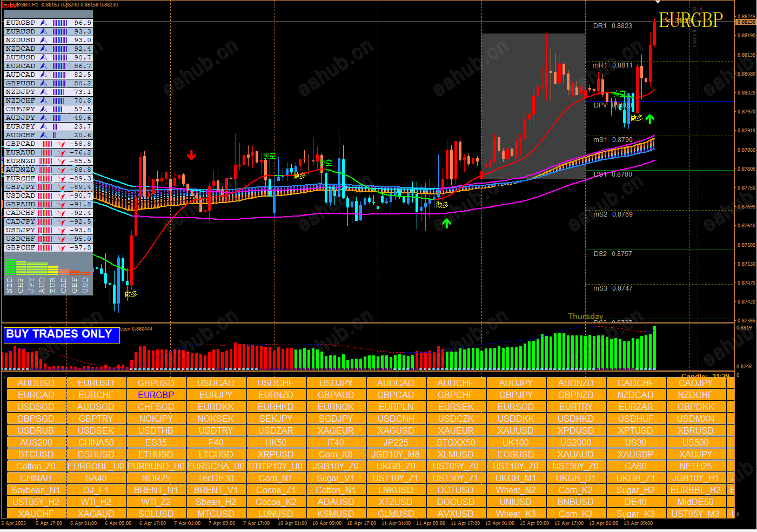Open EURUSD from the symbol button grid

coord(96,383)
